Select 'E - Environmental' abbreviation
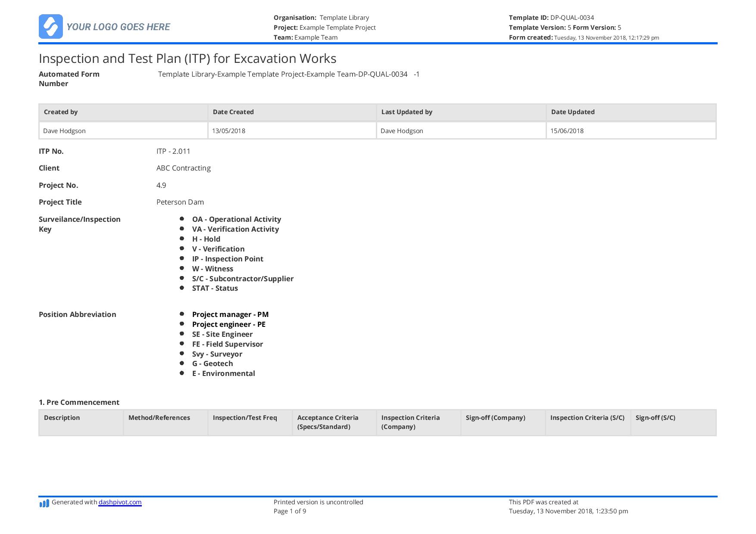 pos(224,373)
